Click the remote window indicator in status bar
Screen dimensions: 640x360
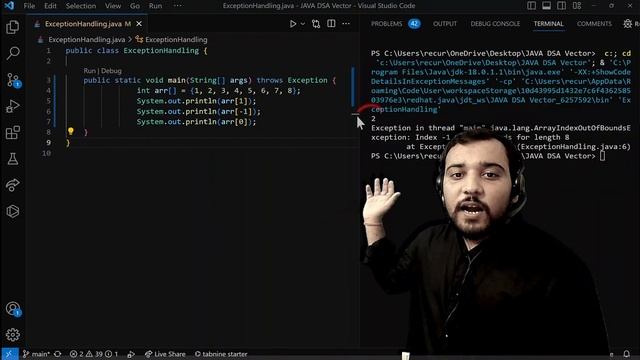click(x=9, y=354)
